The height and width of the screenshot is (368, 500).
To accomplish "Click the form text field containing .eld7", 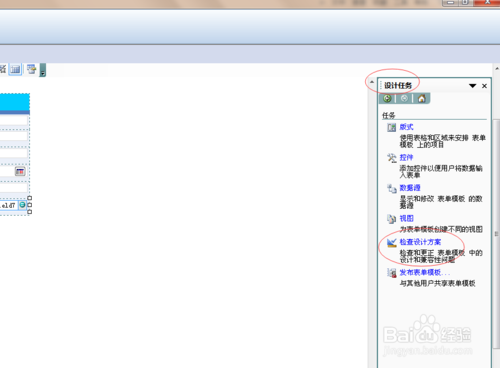I will [x=9, y=205].
